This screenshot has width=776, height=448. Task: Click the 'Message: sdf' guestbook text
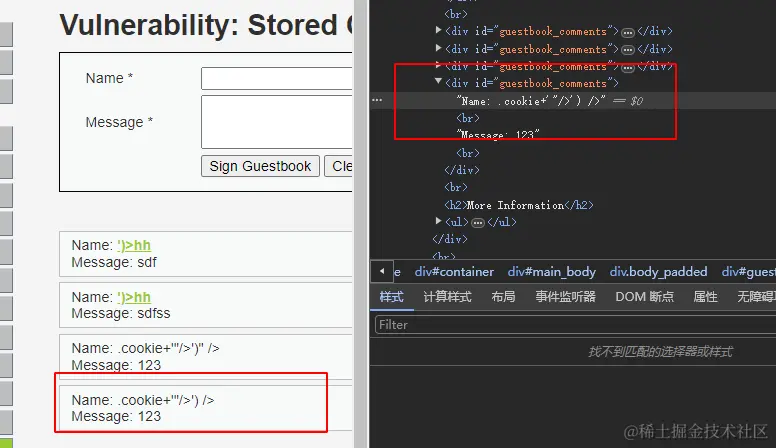tap(114, 262)
